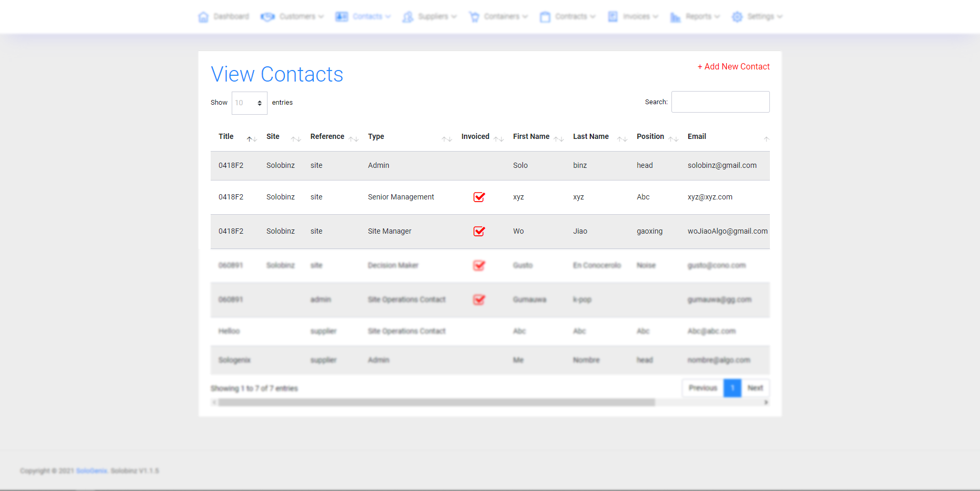The image size is (980, 491).
Task: Go to the Next page button
Action: [x=755, y=388]
